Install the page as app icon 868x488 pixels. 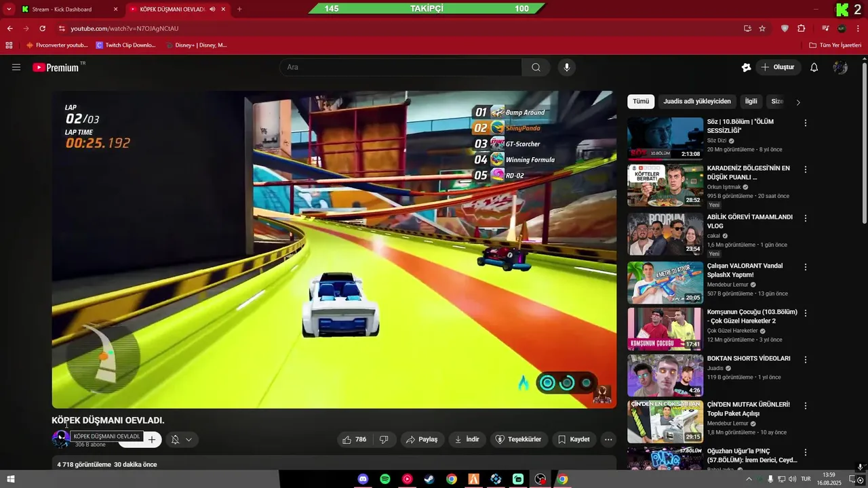pyautogui.click(x=747, y=28)
